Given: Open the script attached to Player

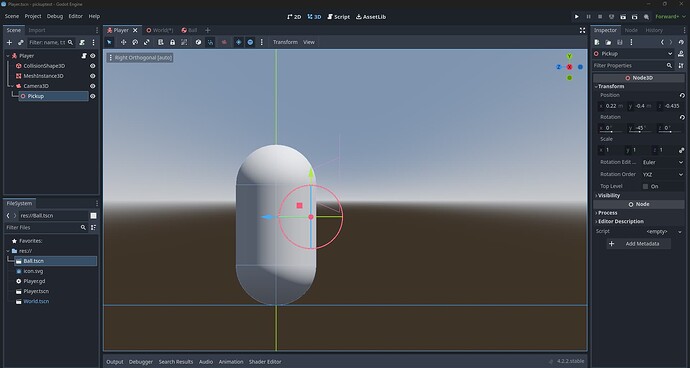Looking at the screenshot, I should coord(84,56).
